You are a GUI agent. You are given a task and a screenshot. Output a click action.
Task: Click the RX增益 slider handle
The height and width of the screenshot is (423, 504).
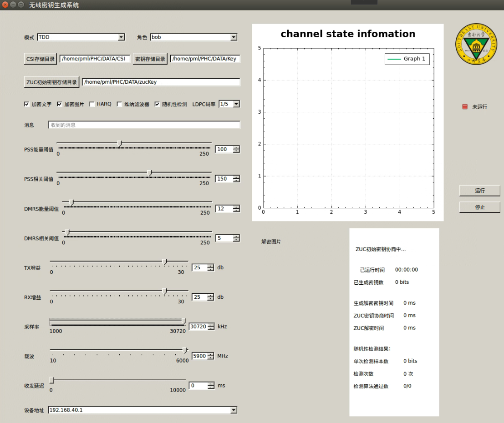click(164, 291)
